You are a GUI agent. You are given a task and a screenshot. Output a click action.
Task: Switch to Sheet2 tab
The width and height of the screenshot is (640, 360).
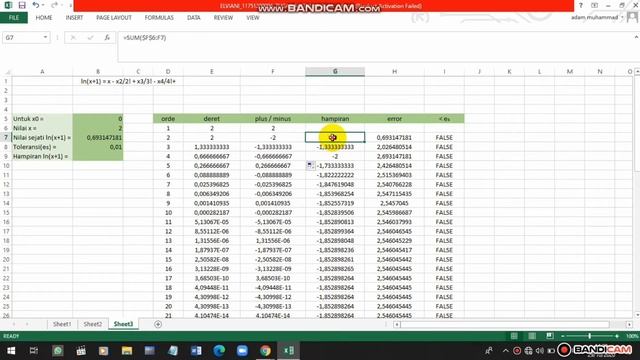click(x=93, y=324)
